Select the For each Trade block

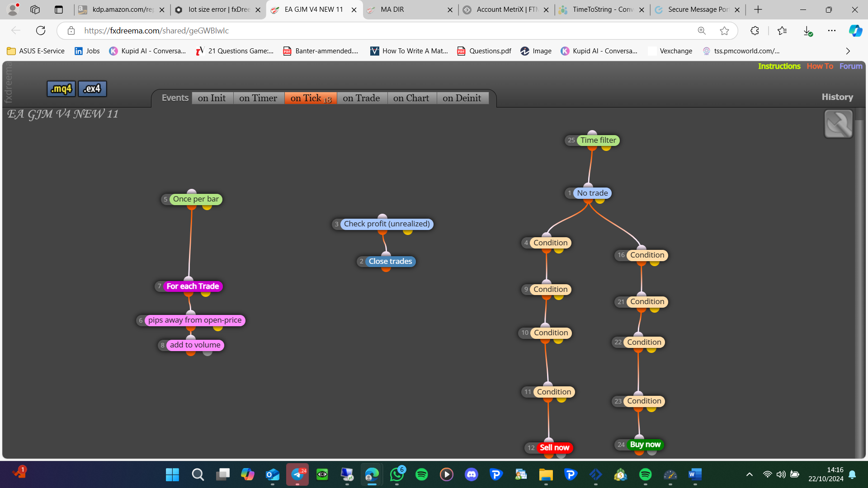click(x=193, y=286)
